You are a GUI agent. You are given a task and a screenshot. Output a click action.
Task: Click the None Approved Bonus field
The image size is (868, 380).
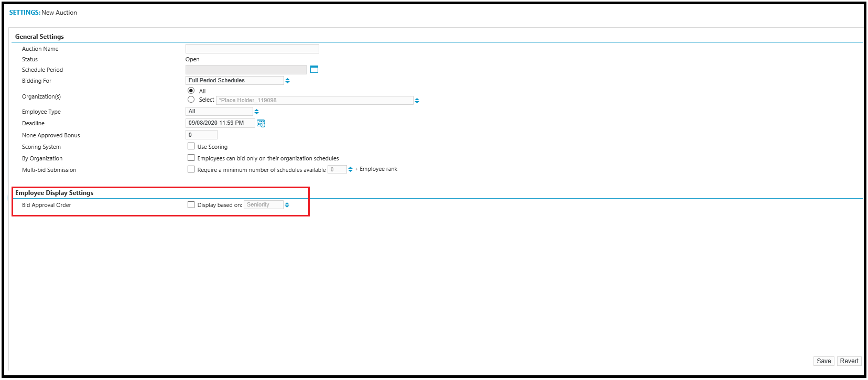201,135
